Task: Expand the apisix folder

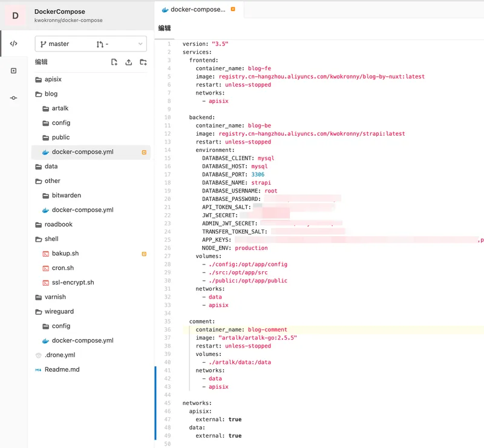Action: 53,79
